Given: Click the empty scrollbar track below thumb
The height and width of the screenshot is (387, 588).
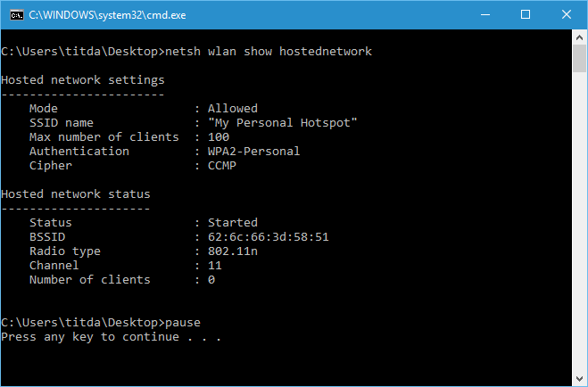Looking at the screenshot, I should point(579,221).
